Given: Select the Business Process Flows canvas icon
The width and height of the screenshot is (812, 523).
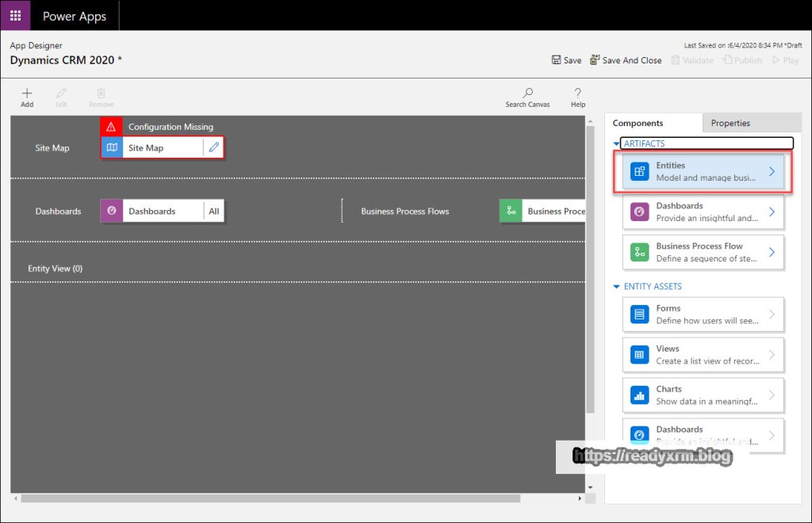Looking at the screenshot, I should 511,212.
